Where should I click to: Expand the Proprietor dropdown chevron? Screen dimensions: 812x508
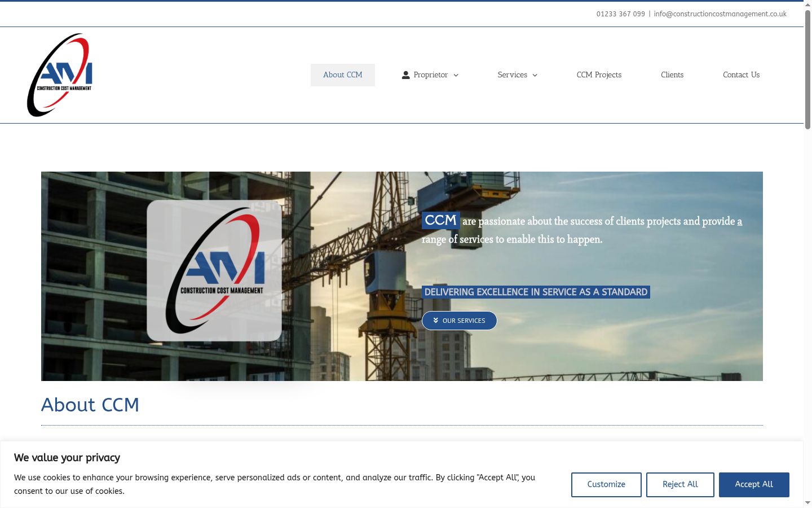pyautogui.click(x=456, y=75)
